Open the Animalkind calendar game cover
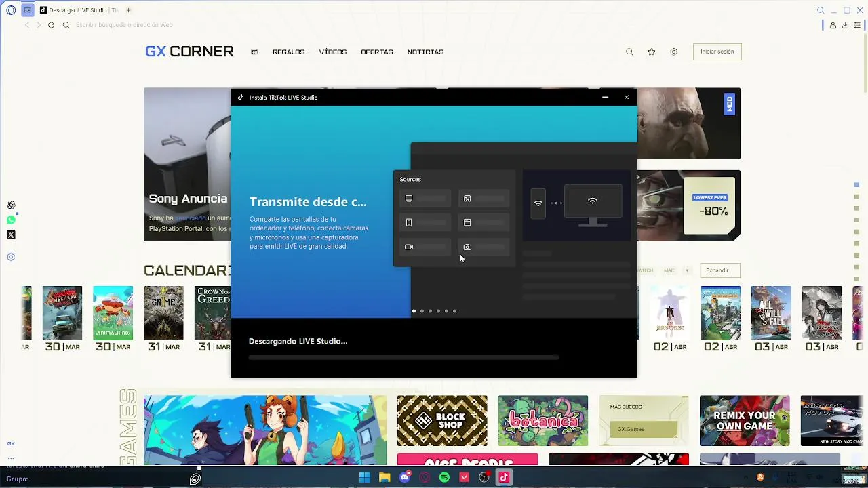Image resolution: width=868 pixels, height=488 pixels. 113,312
